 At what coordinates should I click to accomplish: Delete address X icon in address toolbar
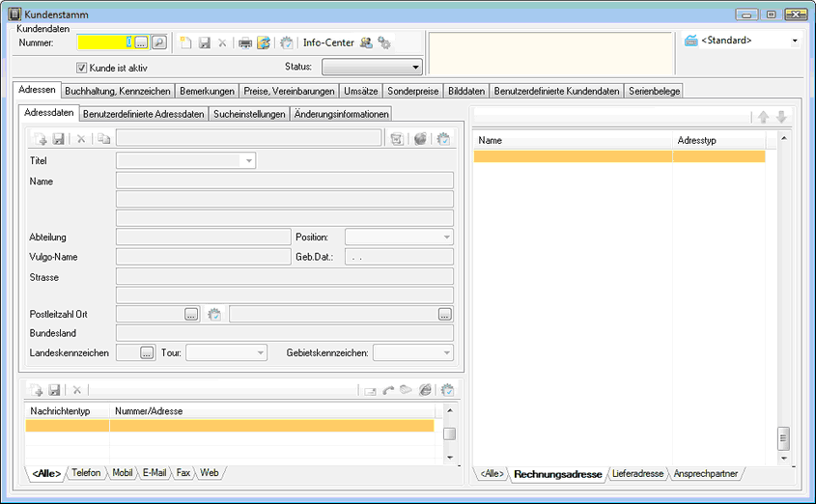tap(81, 139)
